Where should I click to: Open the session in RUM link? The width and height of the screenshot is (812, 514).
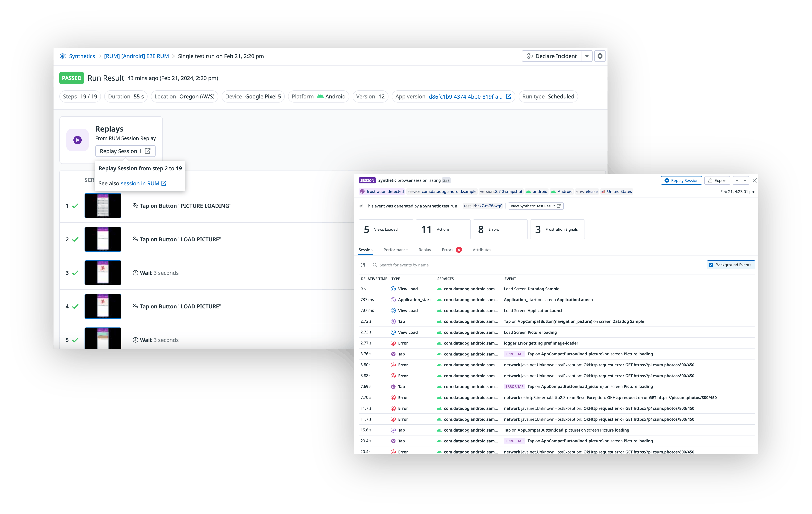140,183
